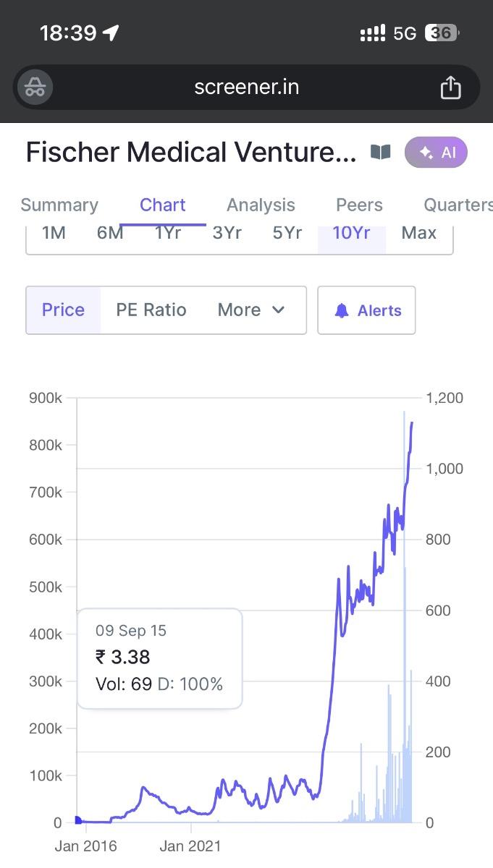Click the starting data point on chart
The width and height of the screenshot is (493, 868).
tap(77, 820)
